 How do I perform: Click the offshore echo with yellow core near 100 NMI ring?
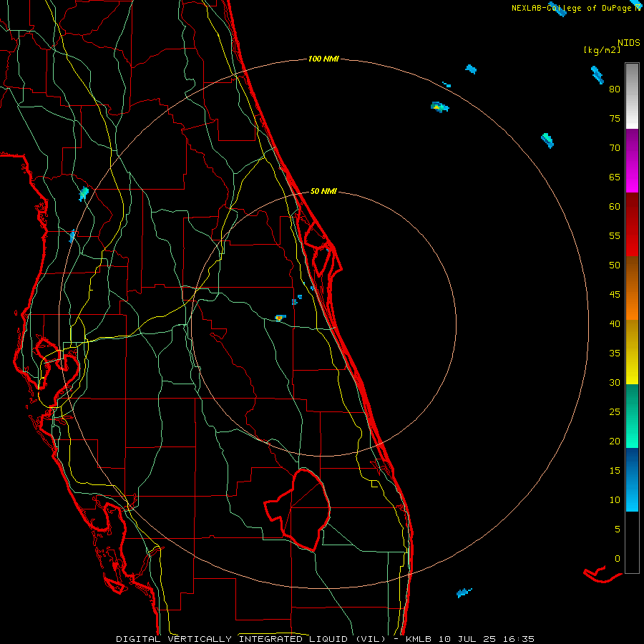coord(439,107)
